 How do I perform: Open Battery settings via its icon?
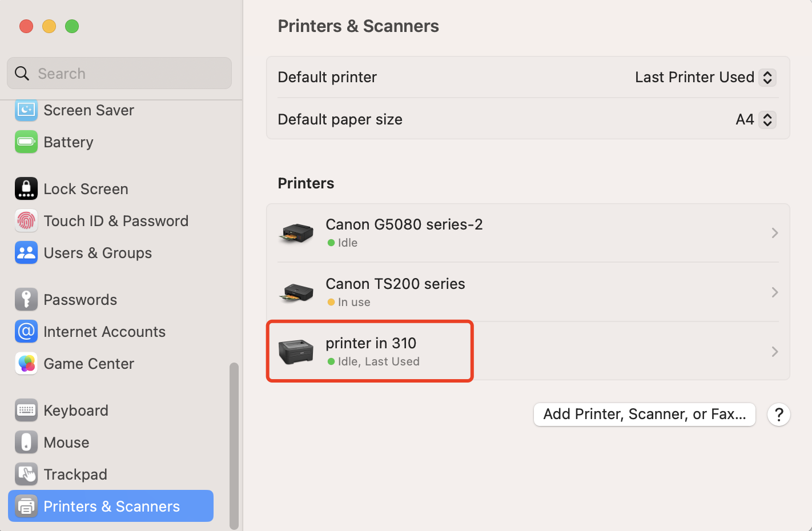point(26,142)
